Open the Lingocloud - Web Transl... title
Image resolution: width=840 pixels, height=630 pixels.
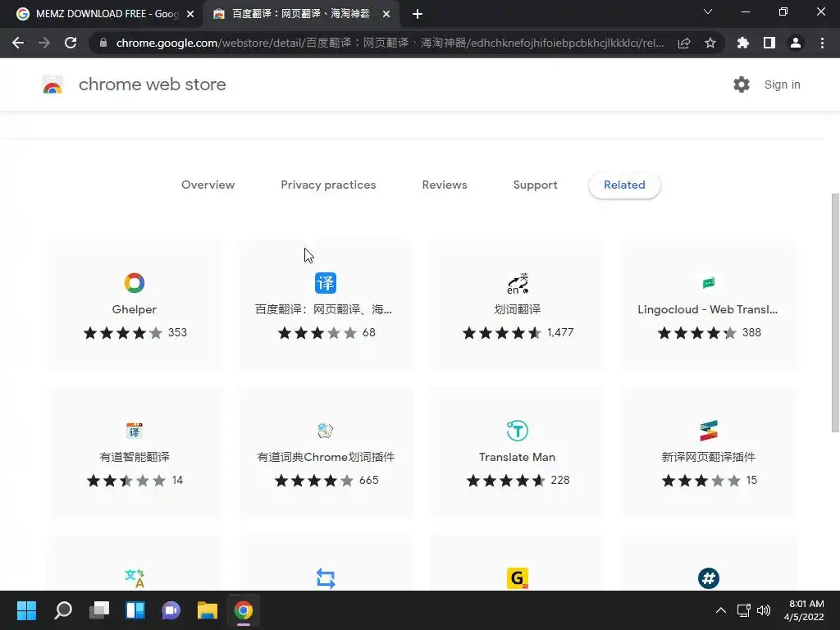(708, 309)
